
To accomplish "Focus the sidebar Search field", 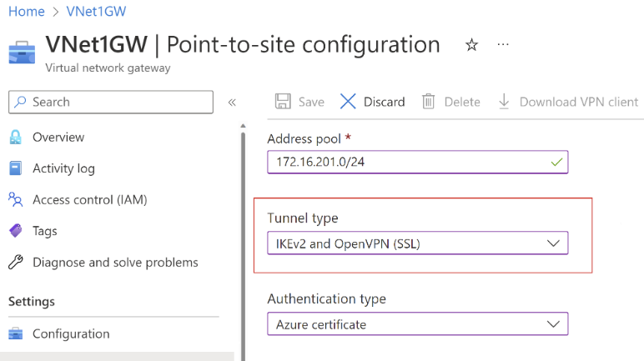I will click(x=111, y=102).
